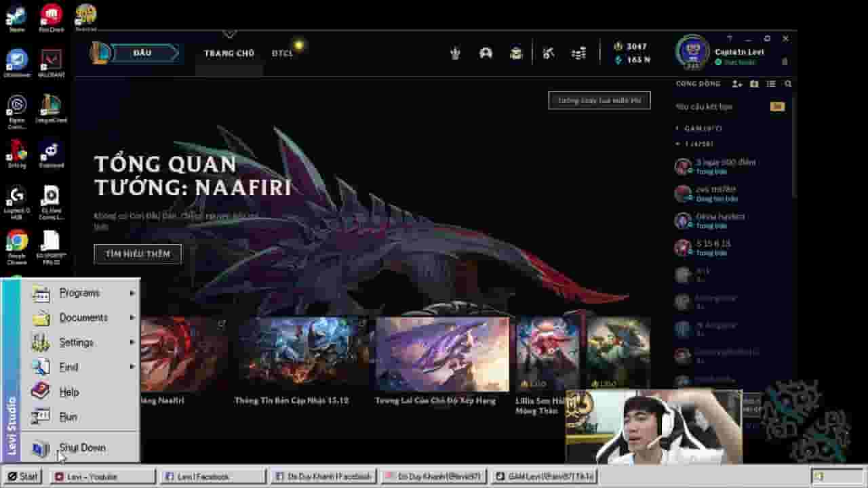
Task: Open the Programs Start menu item
Action: tap(80, 293)
